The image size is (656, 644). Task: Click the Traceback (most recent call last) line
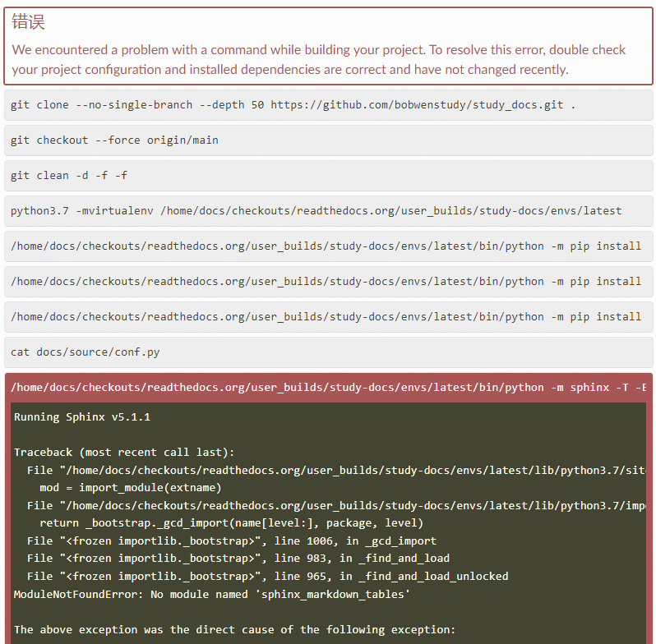pyautogui.click(x=124, y=453)
